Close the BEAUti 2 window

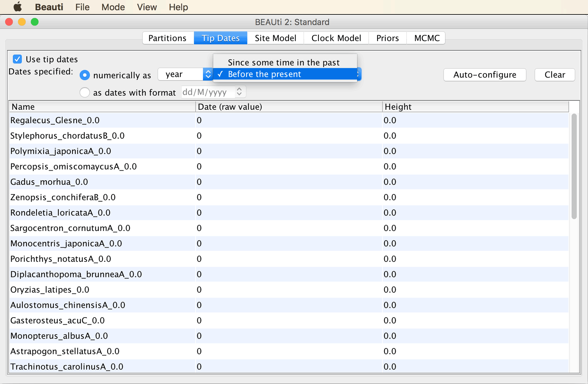click(9, 22)
